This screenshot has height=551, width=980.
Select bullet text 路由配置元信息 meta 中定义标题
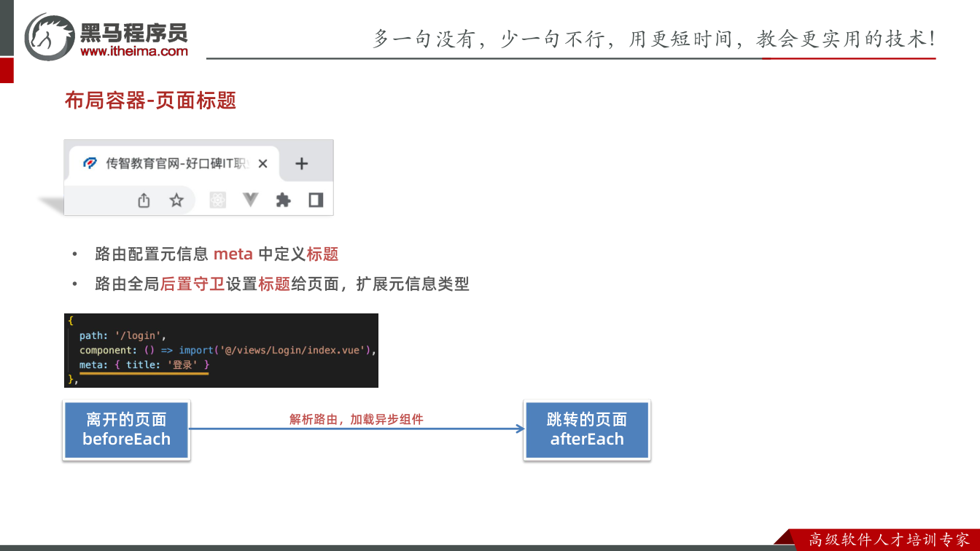pos(217,254)
